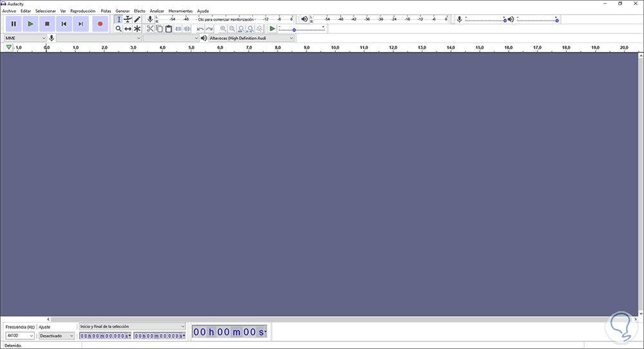Stop audio with the Stop button
This screenshot has width=644, height=349.
click(x=47, y=24)
